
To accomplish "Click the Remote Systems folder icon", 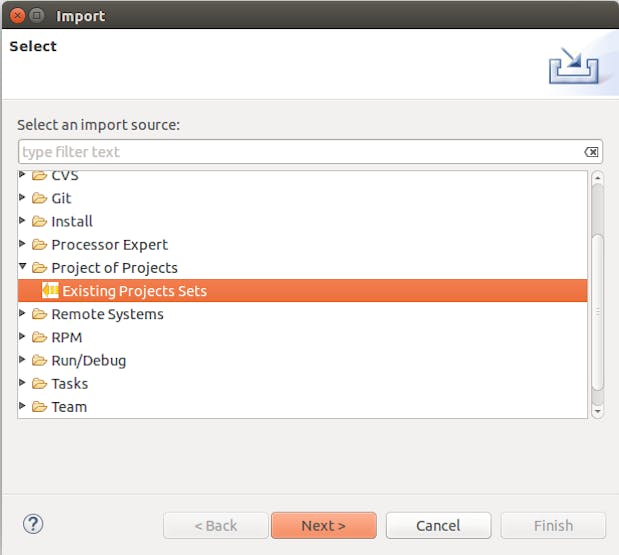I will (x=39, y=314).
